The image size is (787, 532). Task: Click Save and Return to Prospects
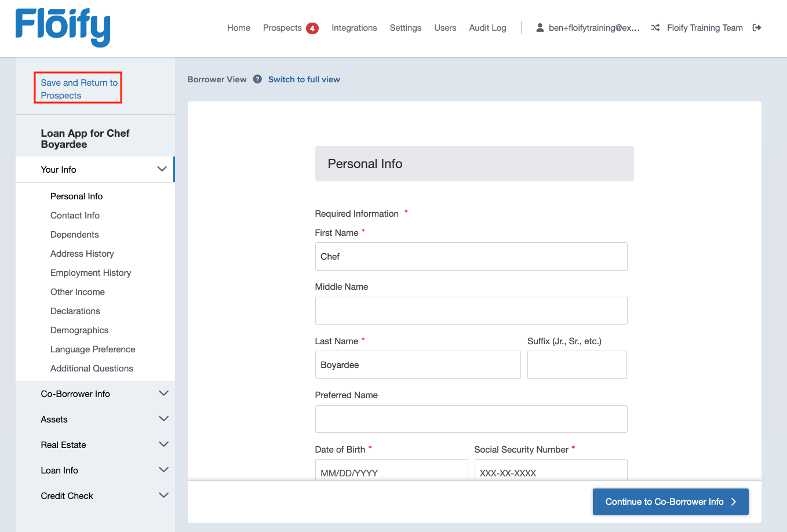pyautogui.click(x=79, y=89)
